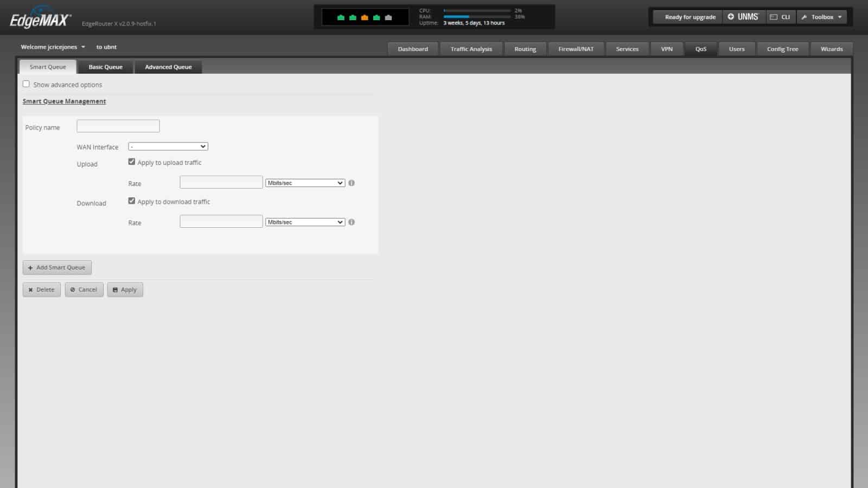This screenshot has height=488, width=868.
Task: Open the Services tab
Action: pyautogui.click(x=627, y=49)
